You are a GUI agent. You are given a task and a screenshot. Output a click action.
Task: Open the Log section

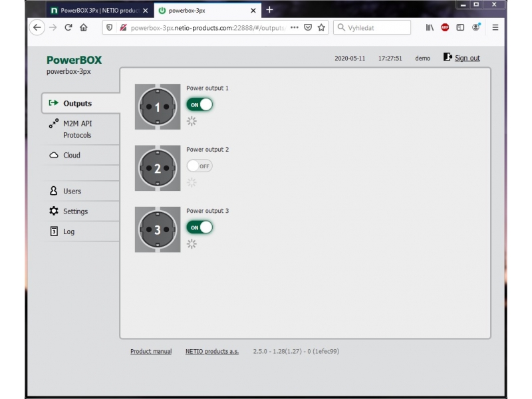point(81,231)
